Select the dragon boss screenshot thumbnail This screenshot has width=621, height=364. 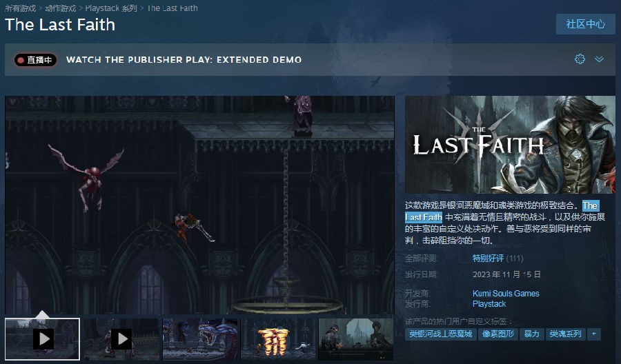click(199, 339)
